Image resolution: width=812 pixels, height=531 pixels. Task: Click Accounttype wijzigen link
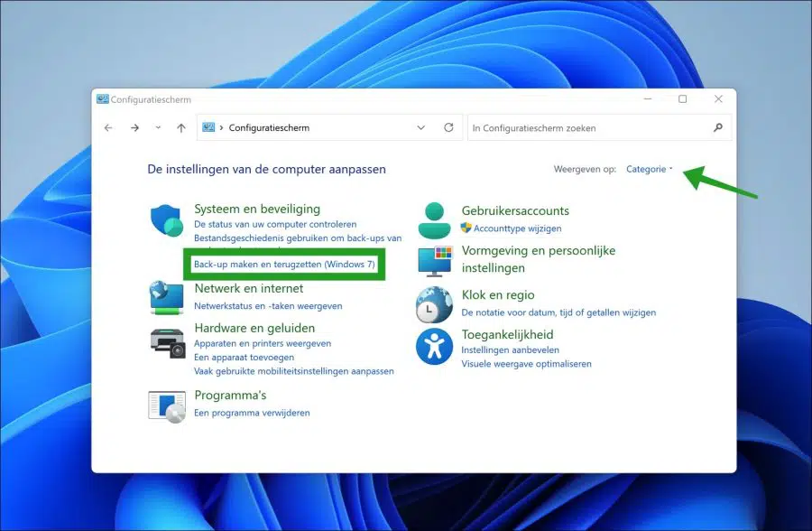point(517,228)
